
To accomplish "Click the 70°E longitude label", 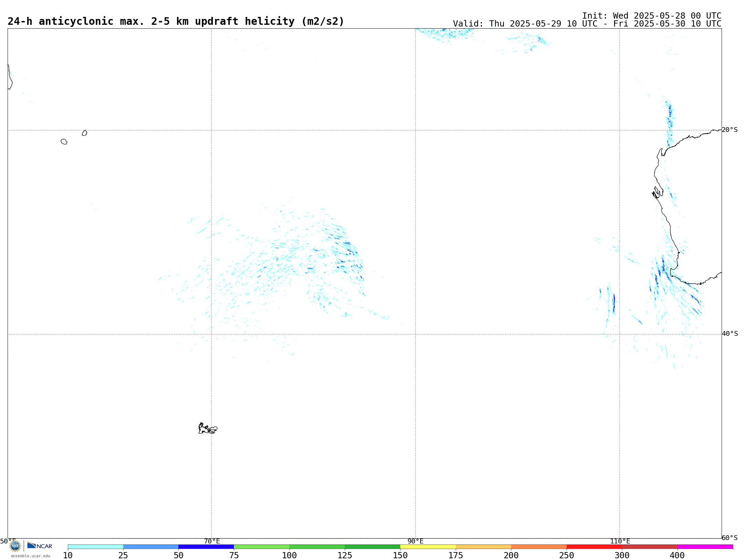I will coord(212,541).
